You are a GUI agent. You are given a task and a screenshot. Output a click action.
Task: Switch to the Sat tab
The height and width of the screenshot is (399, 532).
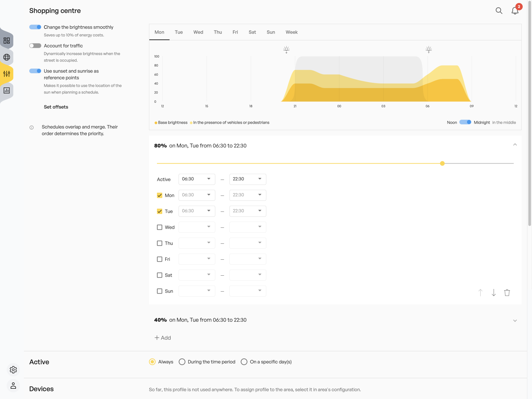252,32
